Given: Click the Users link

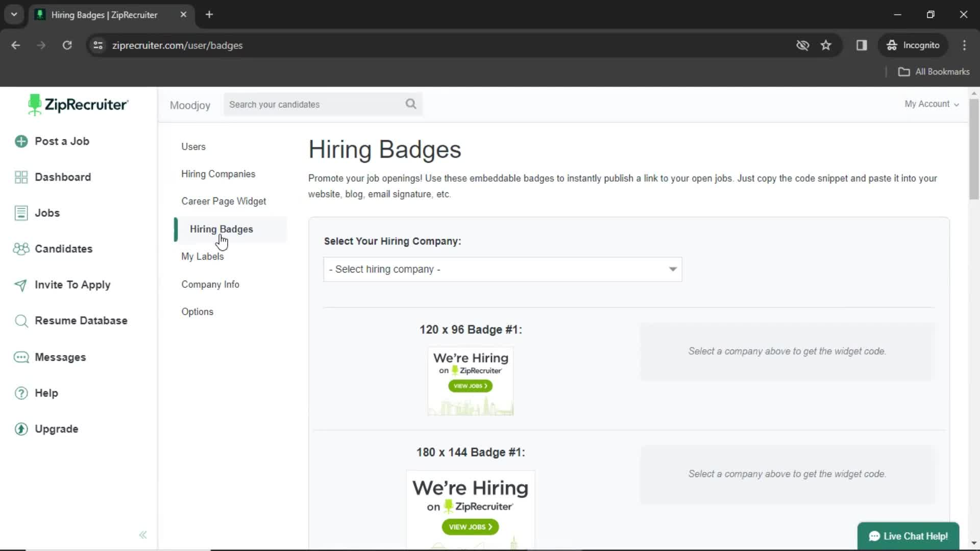Looking at the screenshot, I should tap(193, 146).
